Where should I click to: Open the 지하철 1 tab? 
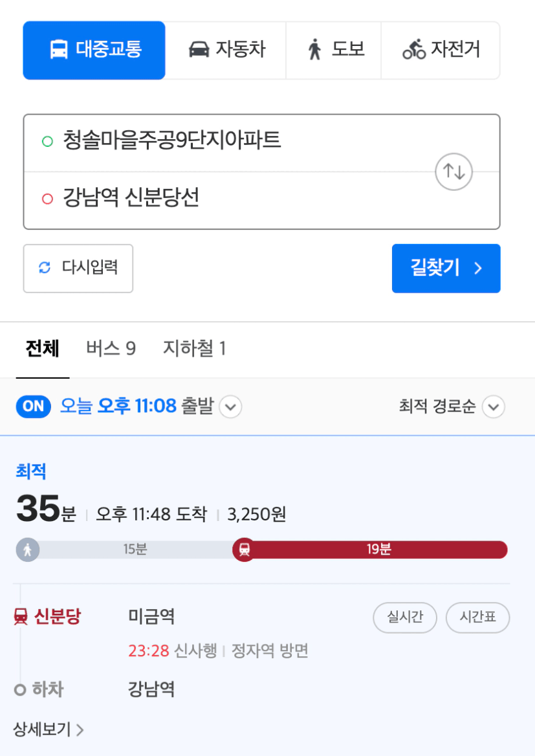[194, 348]
